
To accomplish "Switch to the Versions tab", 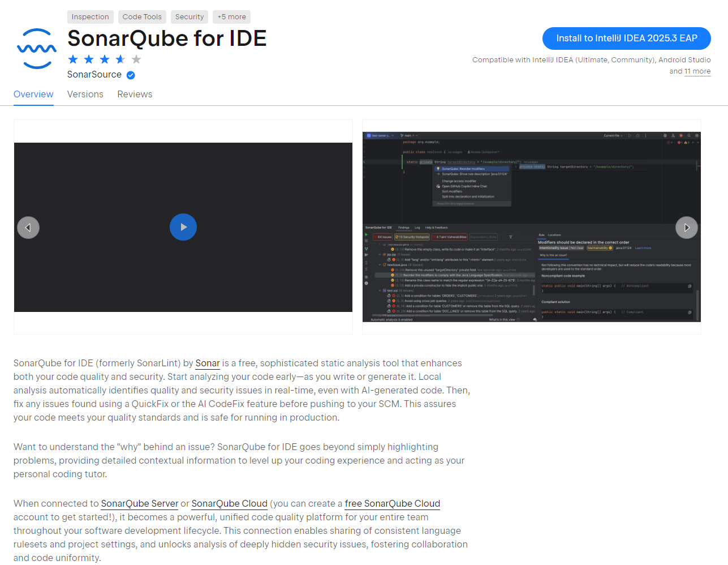I will click(85, 95).
